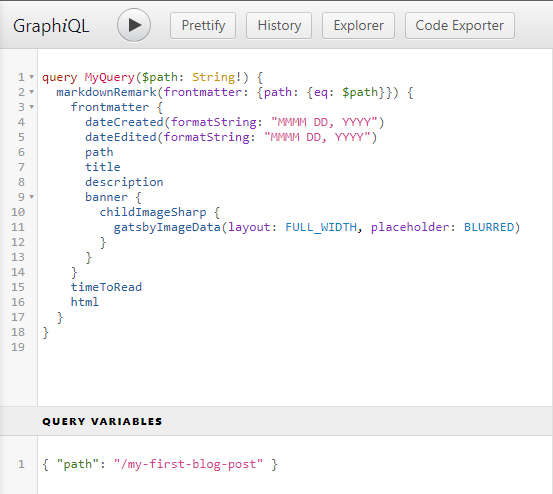The width and height of the screenshot is (553, 494).
Task: Click the dateEdited field
Action: point(121,137)
